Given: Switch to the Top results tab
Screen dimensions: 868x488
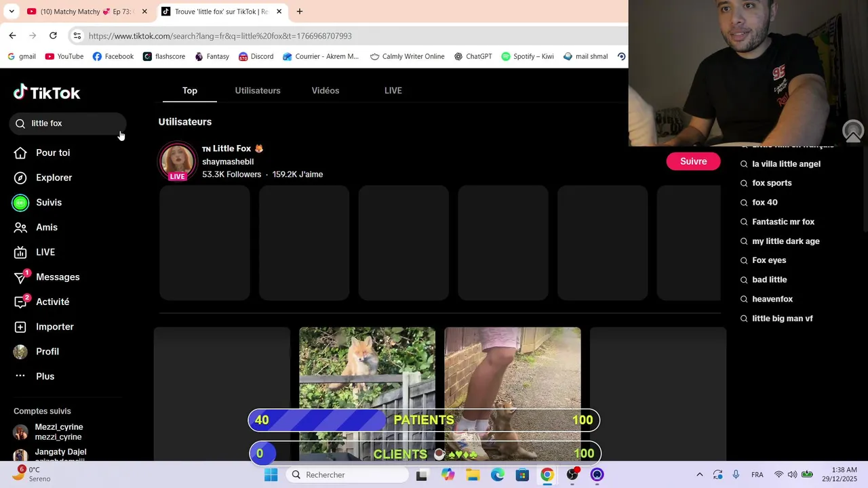Looking at the screenshot, I should click(190, 90).
